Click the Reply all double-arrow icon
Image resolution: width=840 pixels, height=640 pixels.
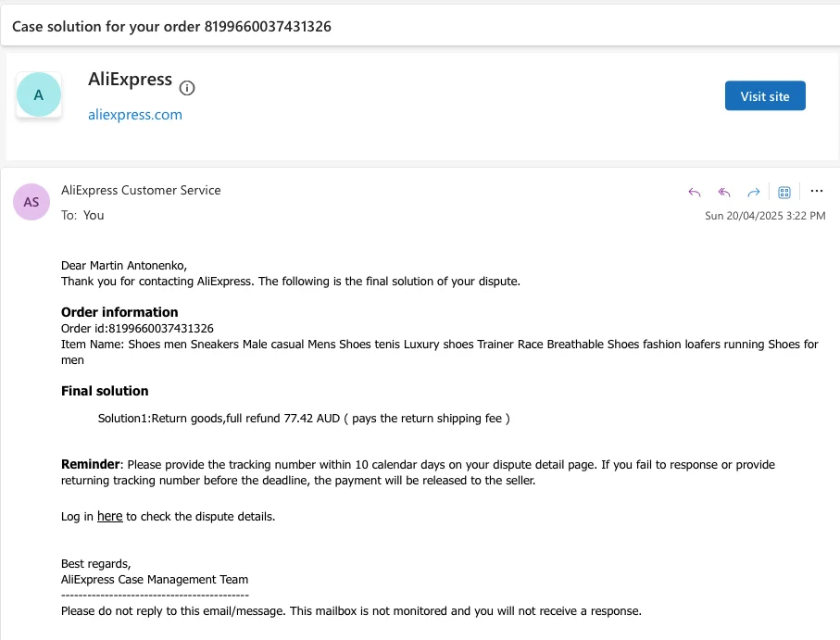[724, 192]
